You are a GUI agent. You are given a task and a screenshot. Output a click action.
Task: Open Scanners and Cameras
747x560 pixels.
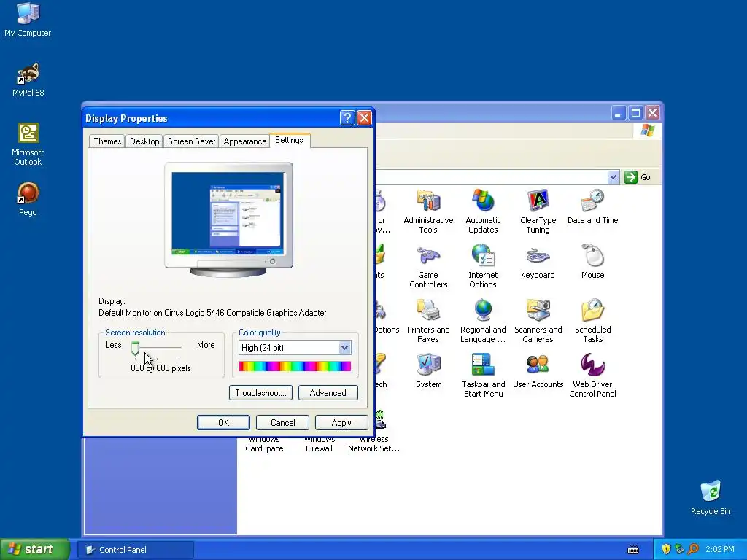(538, 321)
